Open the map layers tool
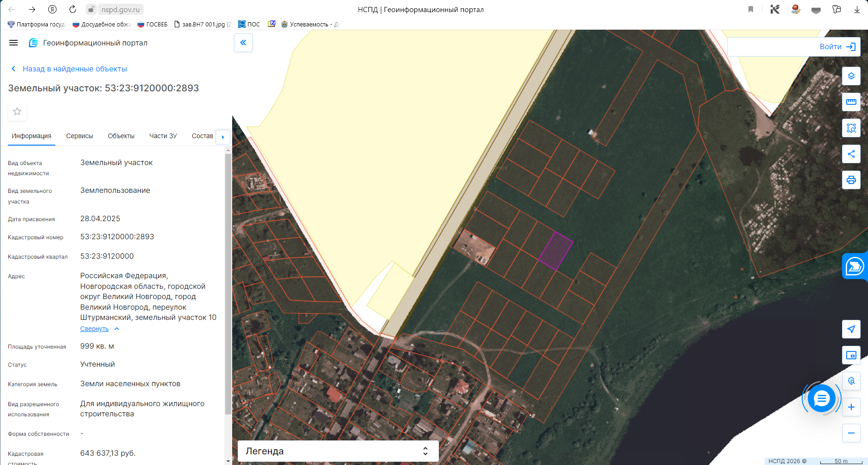868x465 pixels. [851, 76]
